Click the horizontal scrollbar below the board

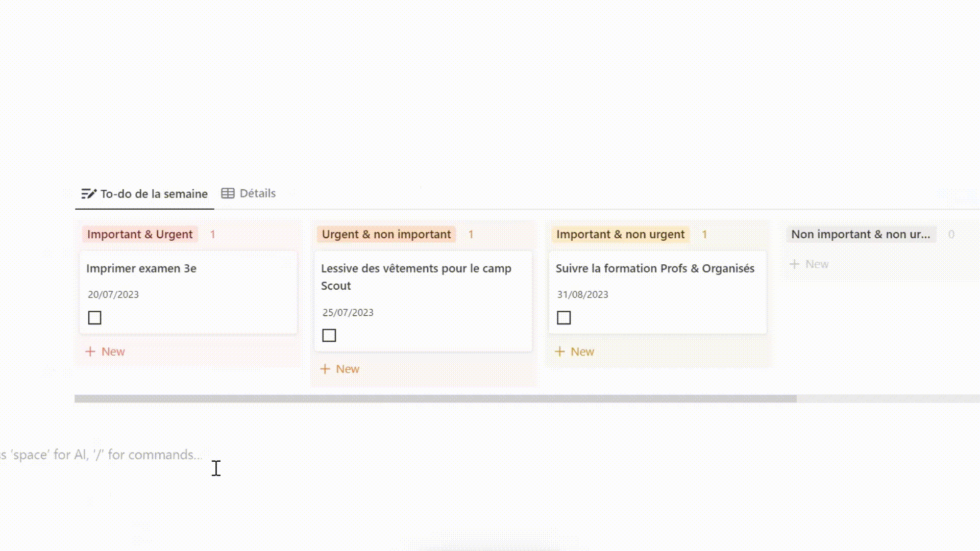(x=435, y=398)
